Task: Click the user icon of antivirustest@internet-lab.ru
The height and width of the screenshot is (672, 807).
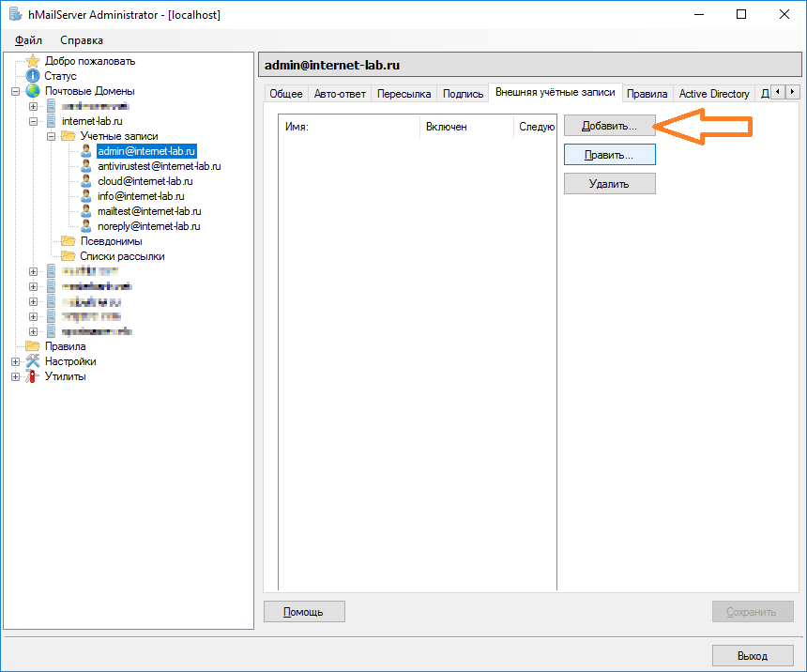Action: (x=86, y=166)
